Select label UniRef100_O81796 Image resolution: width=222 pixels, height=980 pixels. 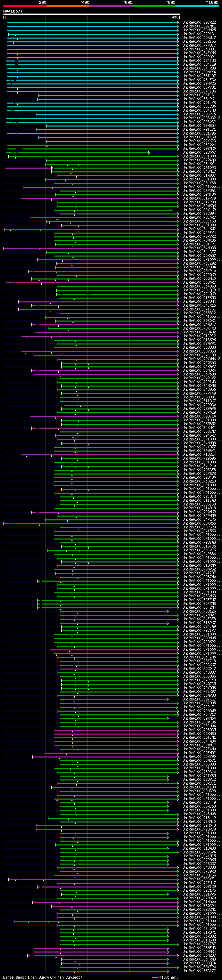(x=199, y=133)
